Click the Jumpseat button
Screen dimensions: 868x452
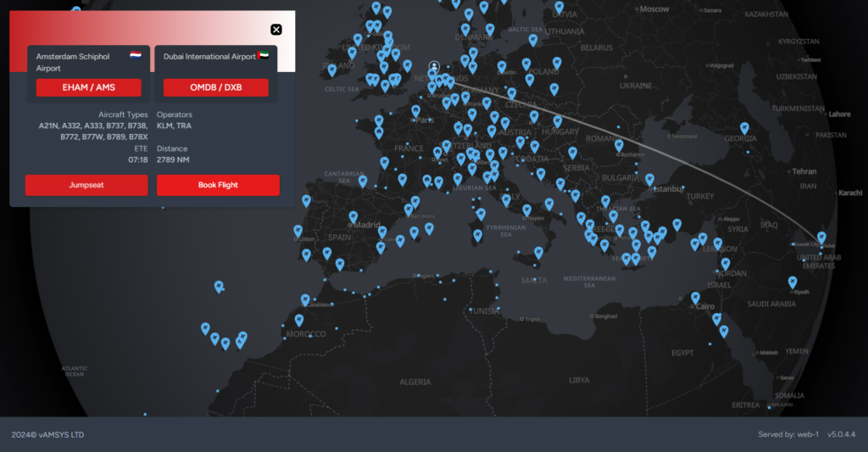click(x=86, y=185)
